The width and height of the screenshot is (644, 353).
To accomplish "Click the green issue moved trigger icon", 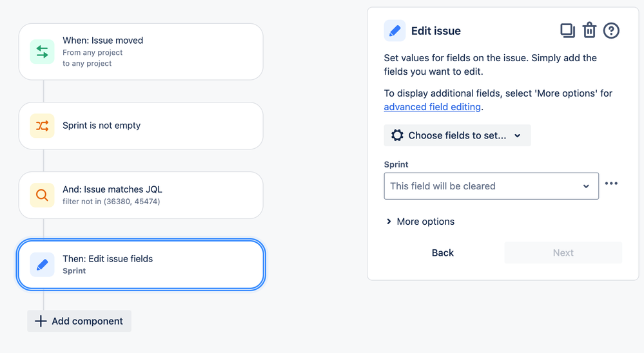I will click(43, 52).
